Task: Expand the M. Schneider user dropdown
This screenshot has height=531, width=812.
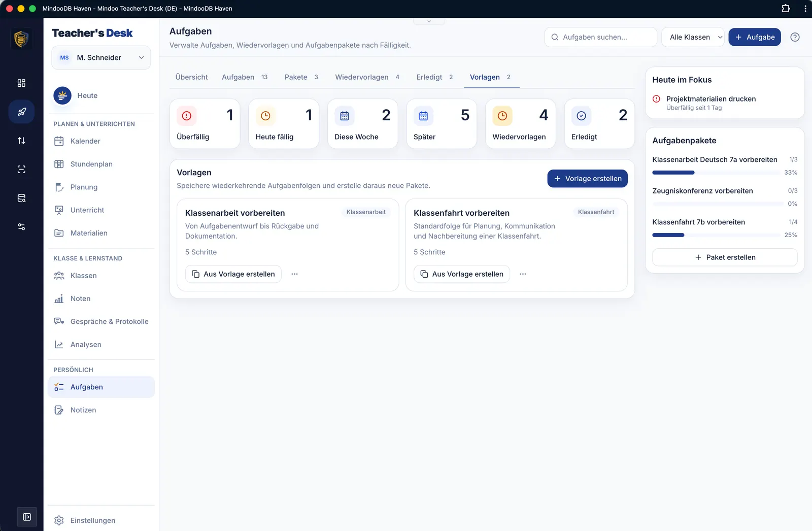Action: (101, 58)
